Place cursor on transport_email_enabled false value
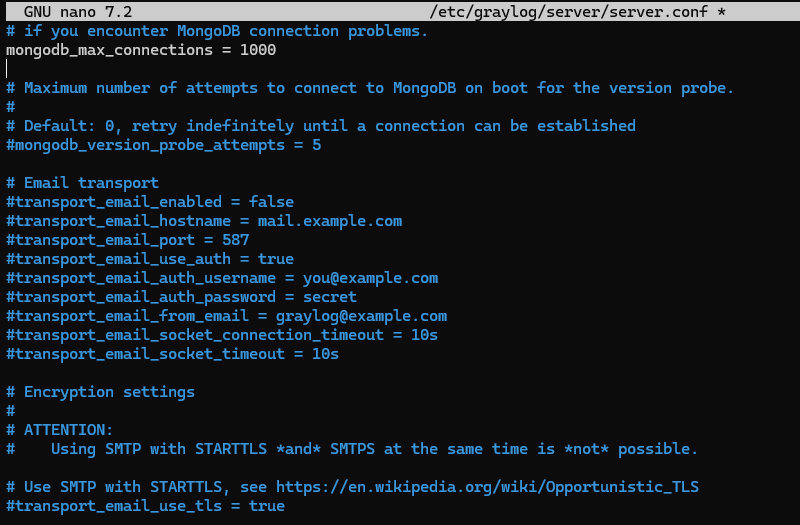Image resolution: width=800 pixels, height=525 pixels. pyautogui.click(x=271, y=202)
